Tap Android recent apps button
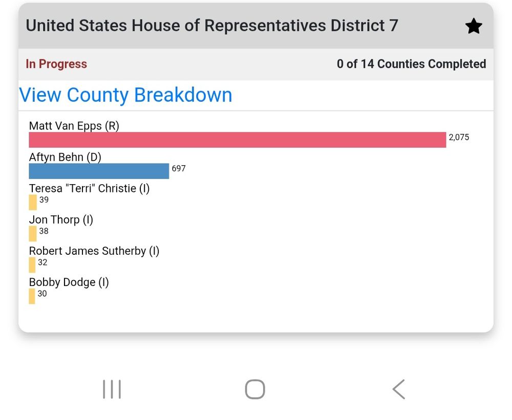Image resolution: width=512 pixels, height=420 pixels. pos(112,389)
